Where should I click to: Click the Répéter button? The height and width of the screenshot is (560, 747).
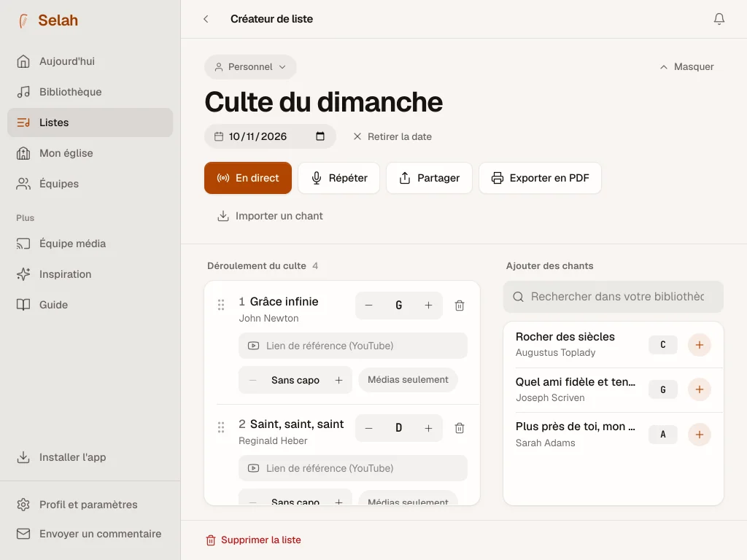tap(338, 178)
